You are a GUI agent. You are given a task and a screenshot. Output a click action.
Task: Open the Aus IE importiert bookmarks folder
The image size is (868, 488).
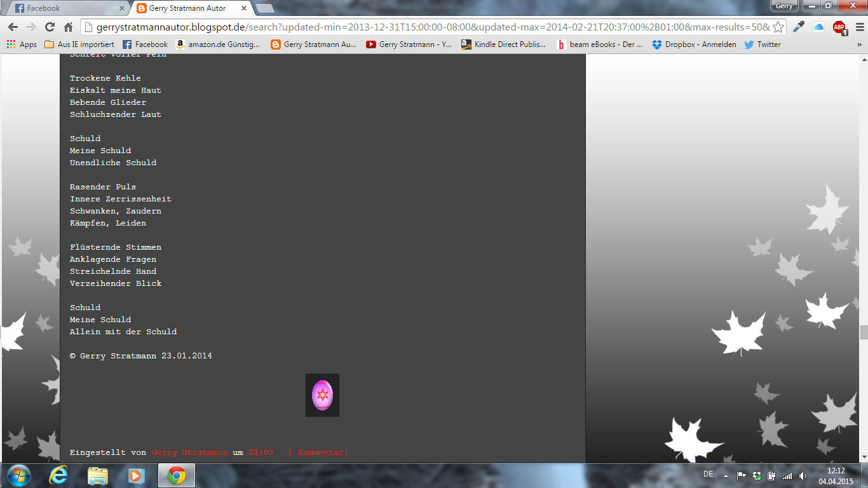[x=79, y=44]
